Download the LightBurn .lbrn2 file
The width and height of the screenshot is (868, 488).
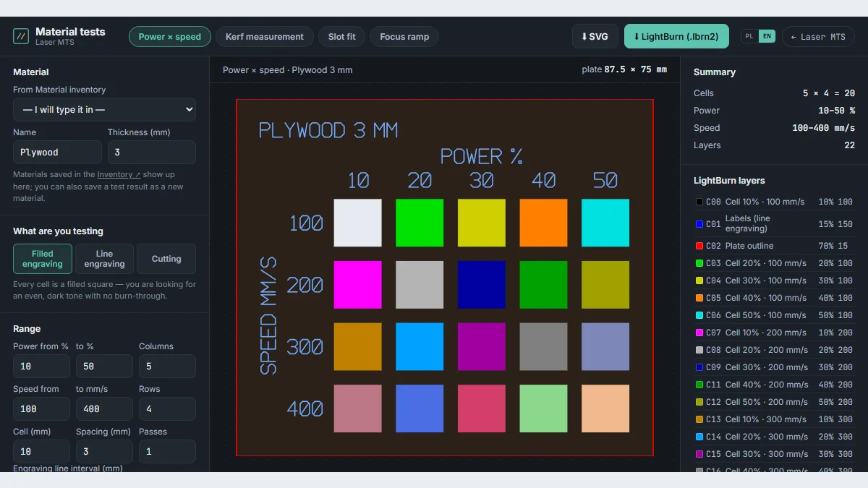pyautogui.click(x=676, y=37)
